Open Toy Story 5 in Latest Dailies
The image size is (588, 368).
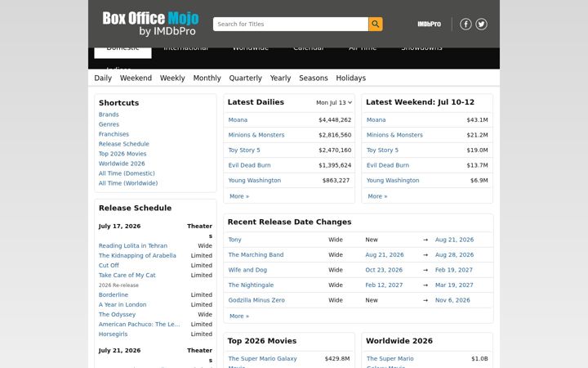243,150
